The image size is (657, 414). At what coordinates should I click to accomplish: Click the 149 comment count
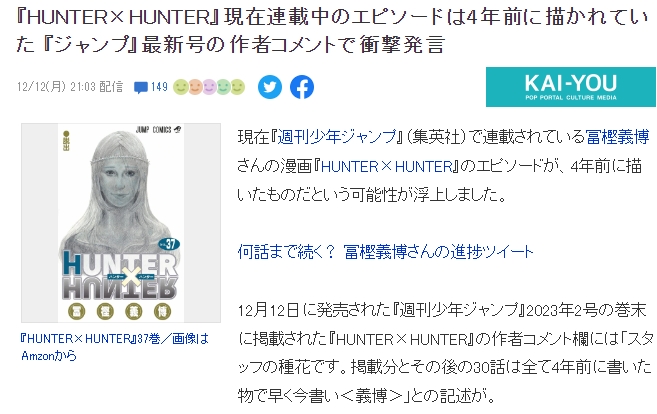(x=159, y=87)
